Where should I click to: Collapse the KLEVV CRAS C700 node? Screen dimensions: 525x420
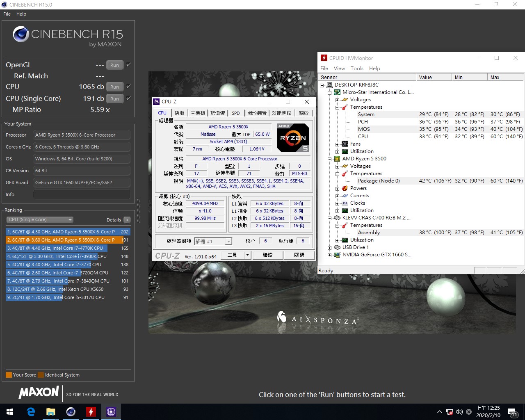click(x=329, y=218)
